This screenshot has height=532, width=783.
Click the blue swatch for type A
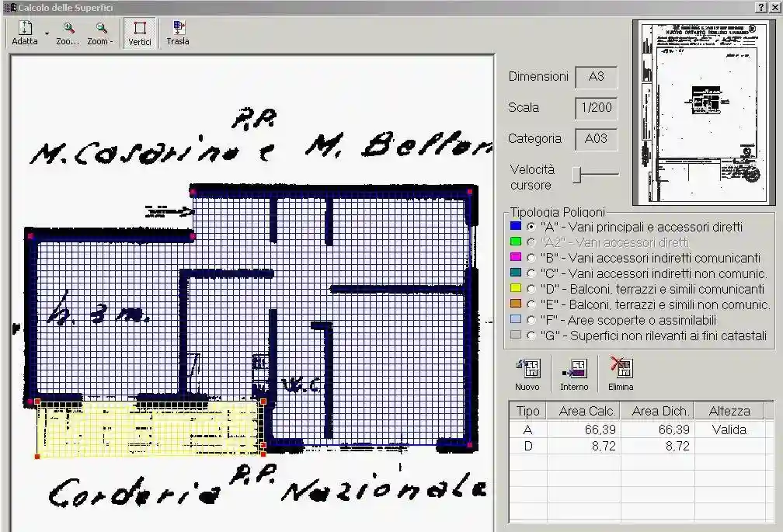516,226
